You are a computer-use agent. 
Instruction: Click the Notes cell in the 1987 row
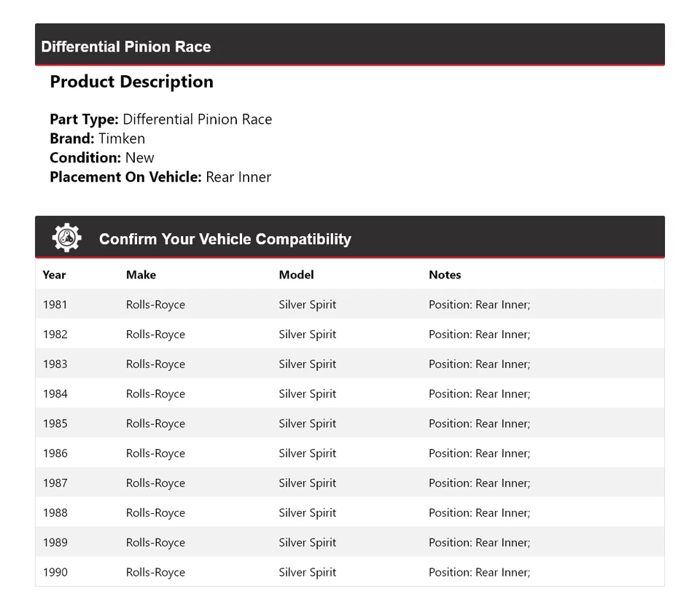click(479, 483)
